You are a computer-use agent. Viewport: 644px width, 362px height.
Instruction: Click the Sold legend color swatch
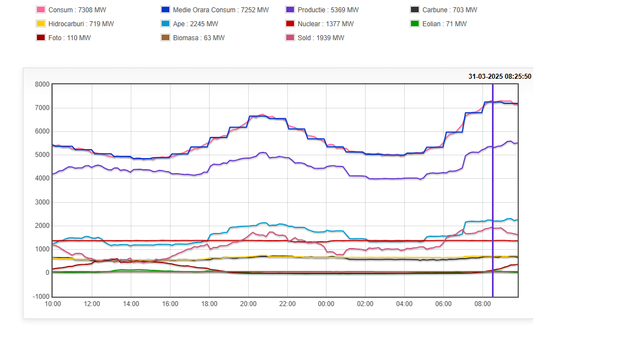(290, 38)
